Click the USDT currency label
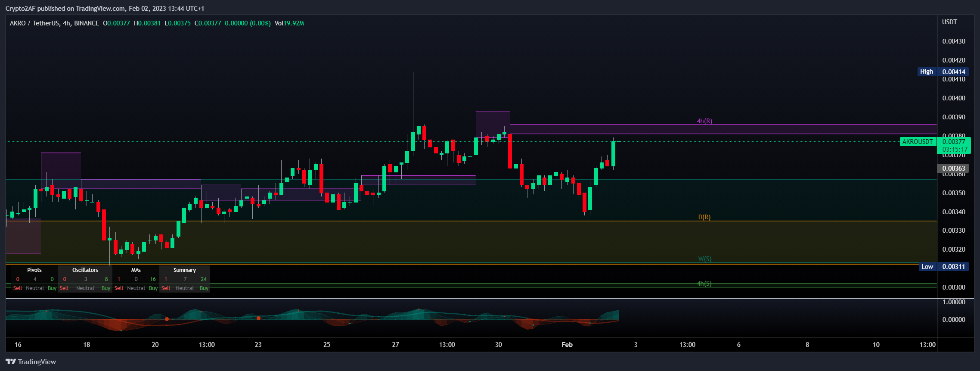The width and height of the screenshot is (980, 371). 949,22
